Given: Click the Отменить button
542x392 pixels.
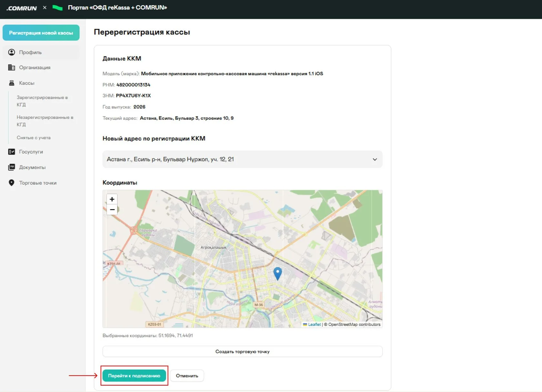Looking at the screenshot, I should click(187, 376).
